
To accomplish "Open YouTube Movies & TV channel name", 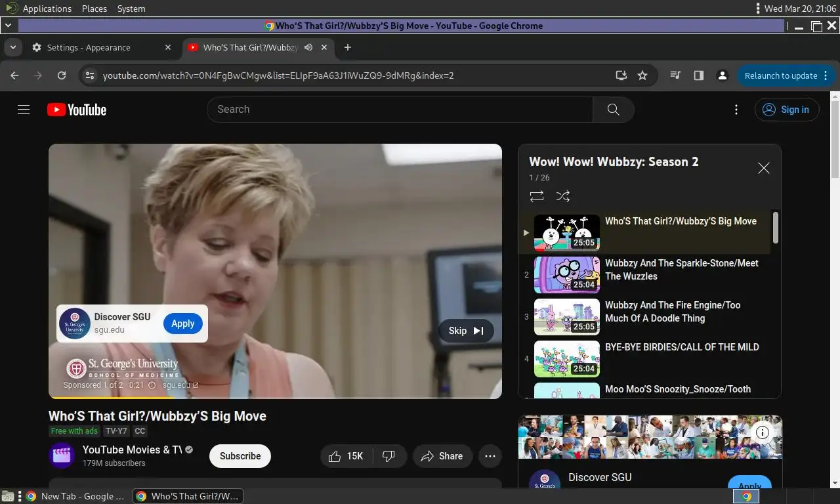I will point(132,450).
